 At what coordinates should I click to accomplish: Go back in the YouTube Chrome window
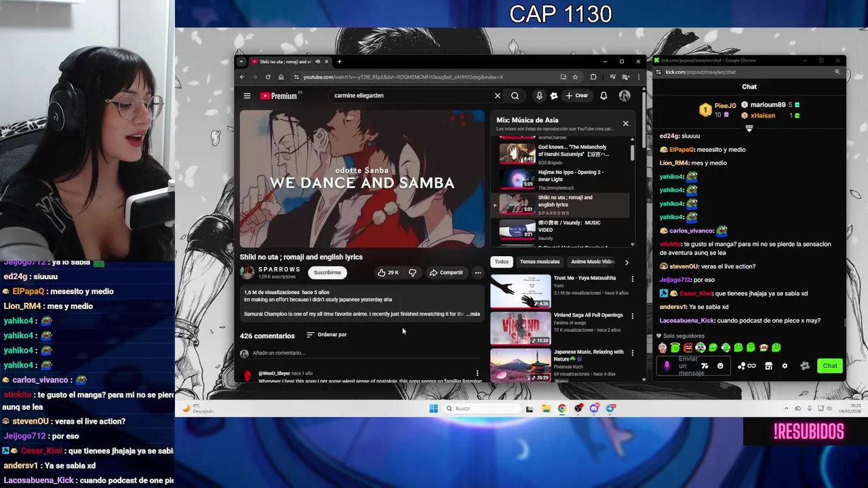click(242, 77)
